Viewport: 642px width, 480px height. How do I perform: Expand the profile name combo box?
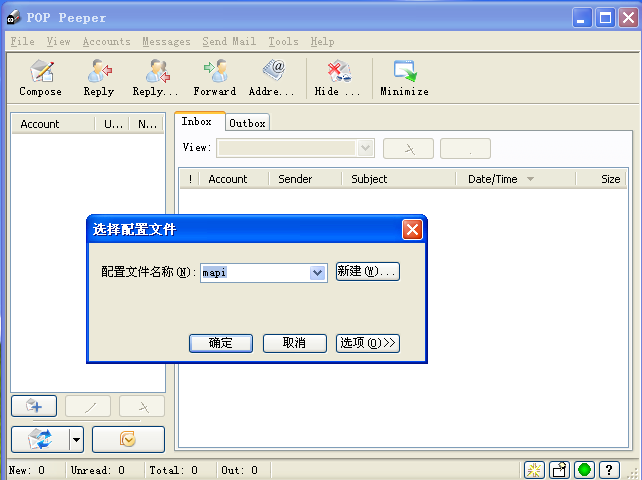pyautogui.click(x=318, y=272)
